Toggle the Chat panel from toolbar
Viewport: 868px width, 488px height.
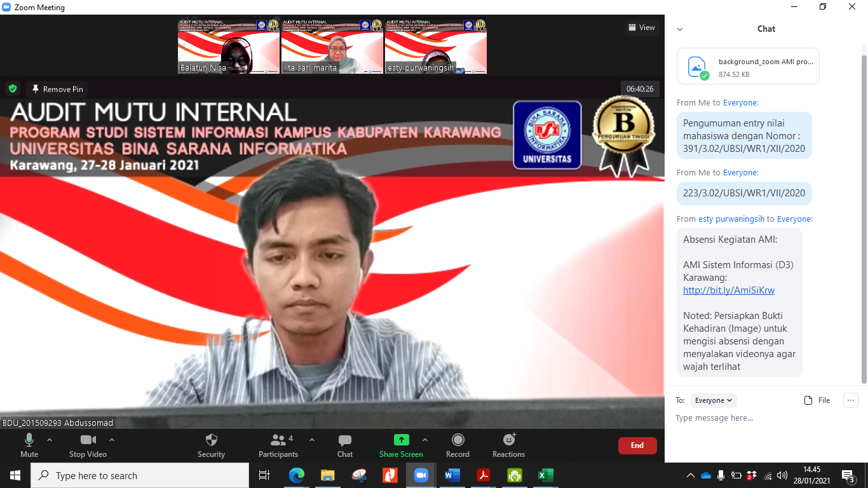point(345,445)
